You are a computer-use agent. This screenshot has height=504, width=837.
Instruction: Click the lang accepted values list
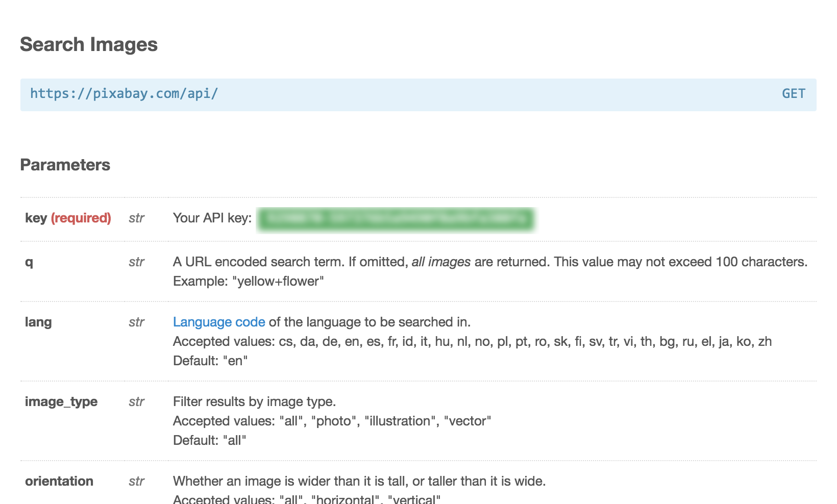[x=472, y=341]
